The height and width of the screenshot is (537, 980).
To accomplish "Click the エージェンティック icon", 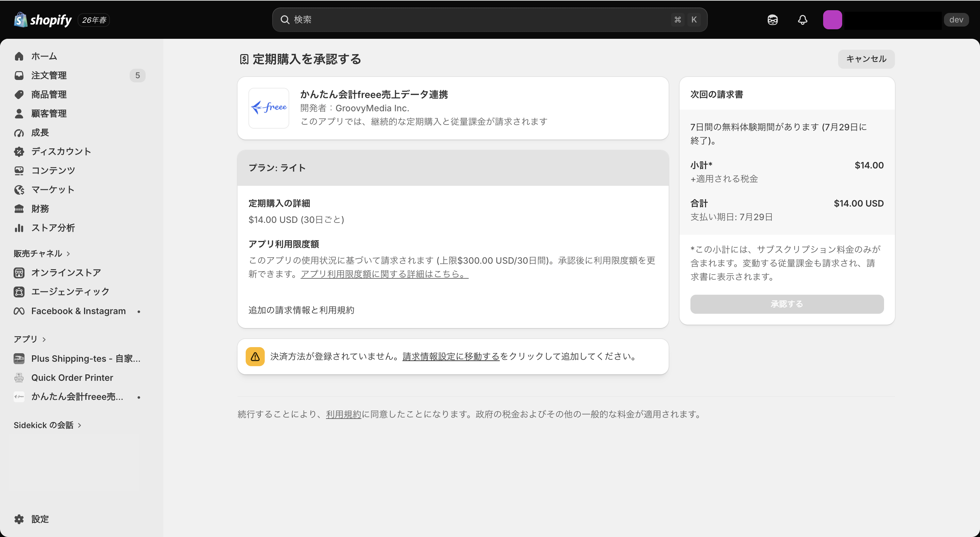I will click(x=19, y=292).
